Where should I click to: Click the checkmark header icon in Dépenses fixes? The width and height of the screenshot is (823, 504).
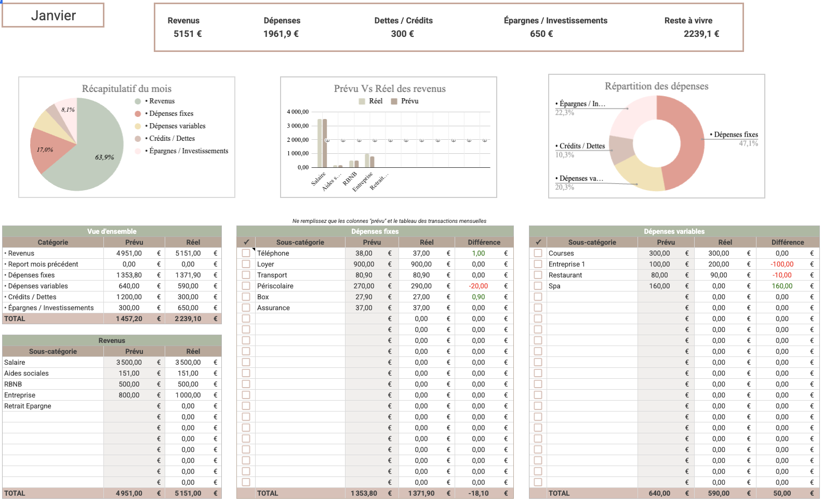[246, 242]
